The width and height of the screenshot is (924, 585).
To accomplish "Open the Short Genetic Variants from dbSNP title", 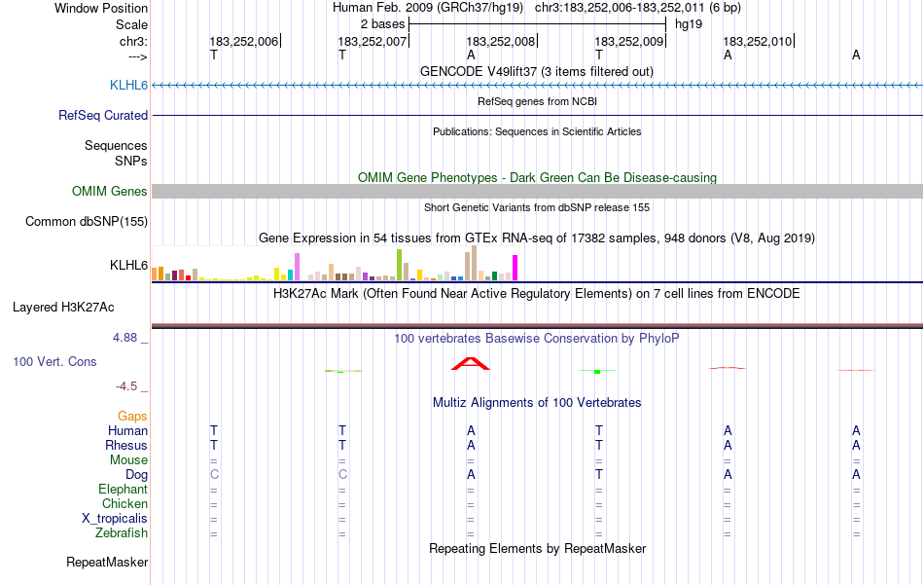I will click(537, 207).
